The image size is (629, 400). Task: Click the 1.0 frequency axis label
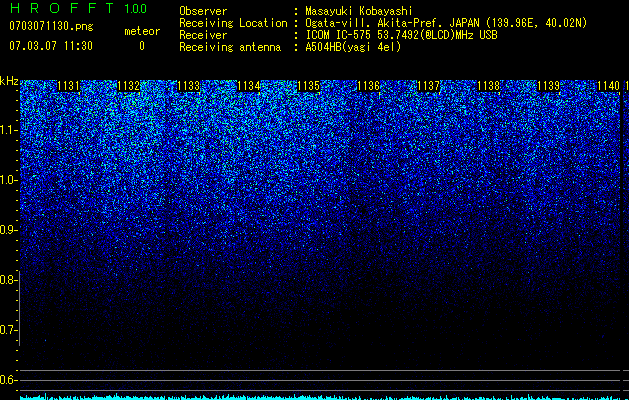coord(8,180)
